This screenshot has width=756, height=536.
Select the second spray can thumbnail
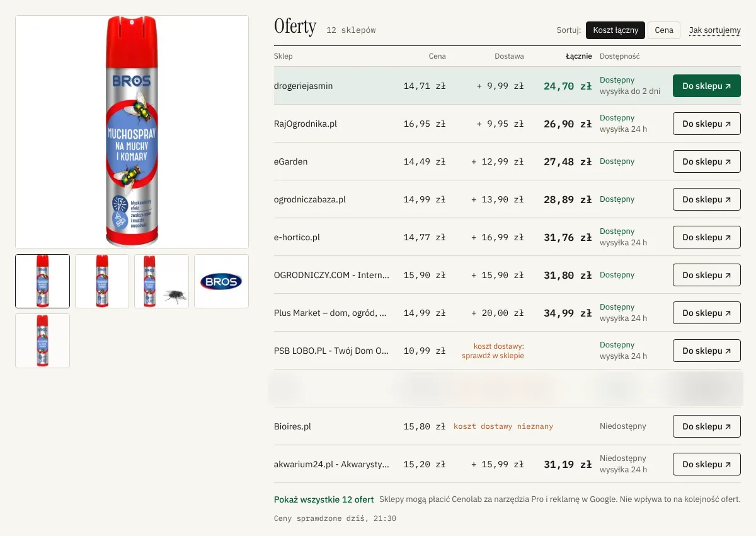click(x=102, y=281)
